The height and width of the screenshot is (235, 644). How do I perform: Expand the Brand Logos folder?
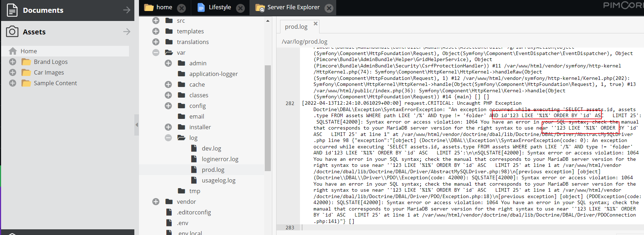[x=12, y=62]
